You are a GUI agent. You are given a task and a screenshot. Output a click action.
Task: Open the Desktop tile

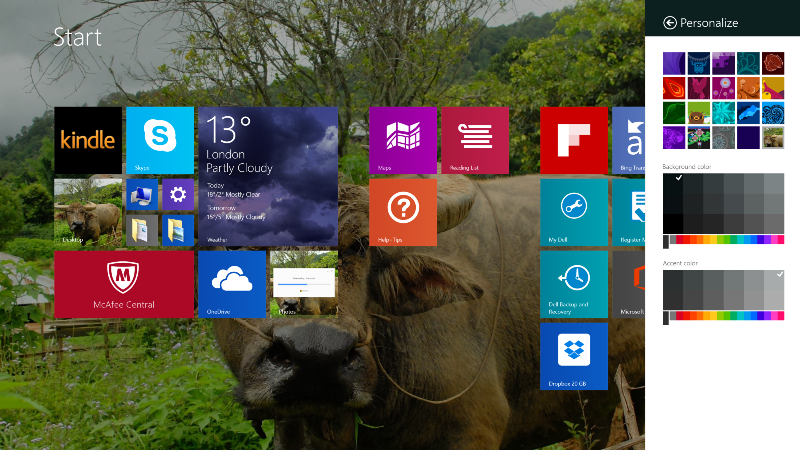pyautogui.click(x=88, y=212)
